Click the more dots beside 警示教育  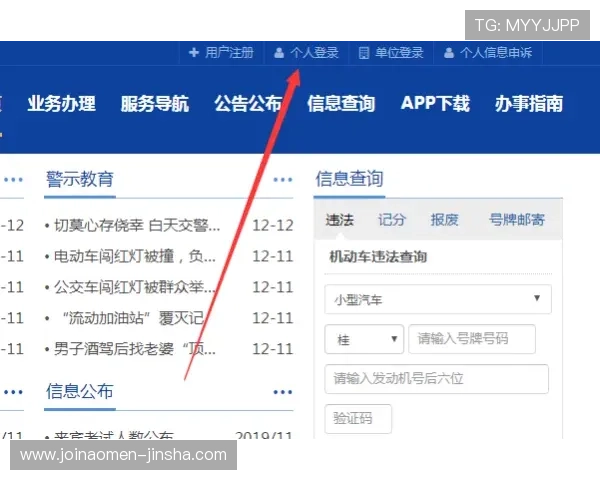click(x=283, y=180)
